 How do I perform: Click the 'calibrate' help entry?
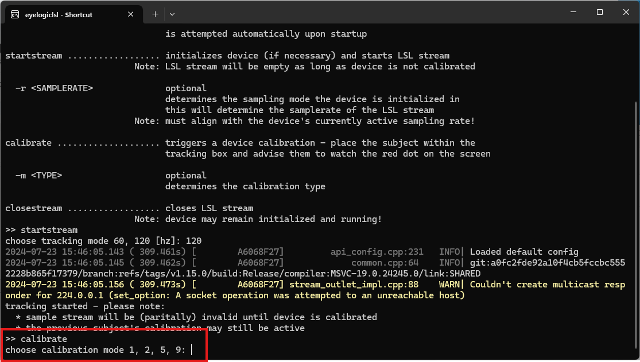click(x=28, y=143)
